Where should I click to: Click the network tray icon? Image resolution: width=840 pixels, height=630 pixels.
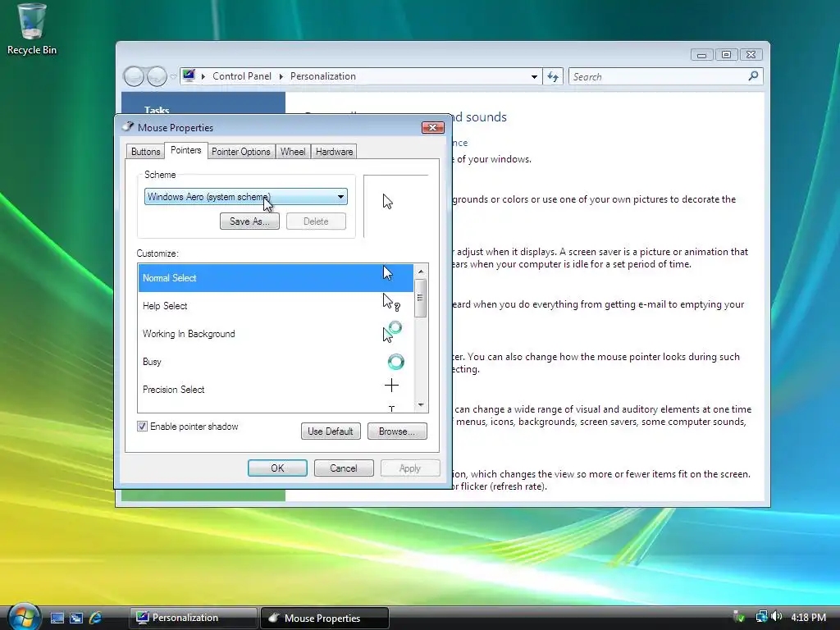(761, 617)
